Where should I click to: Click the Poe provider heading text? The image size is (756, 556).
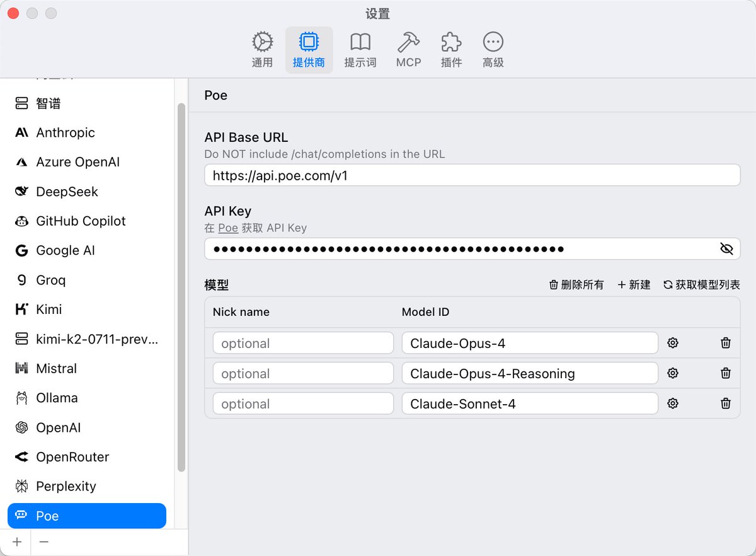pos(215,96)
